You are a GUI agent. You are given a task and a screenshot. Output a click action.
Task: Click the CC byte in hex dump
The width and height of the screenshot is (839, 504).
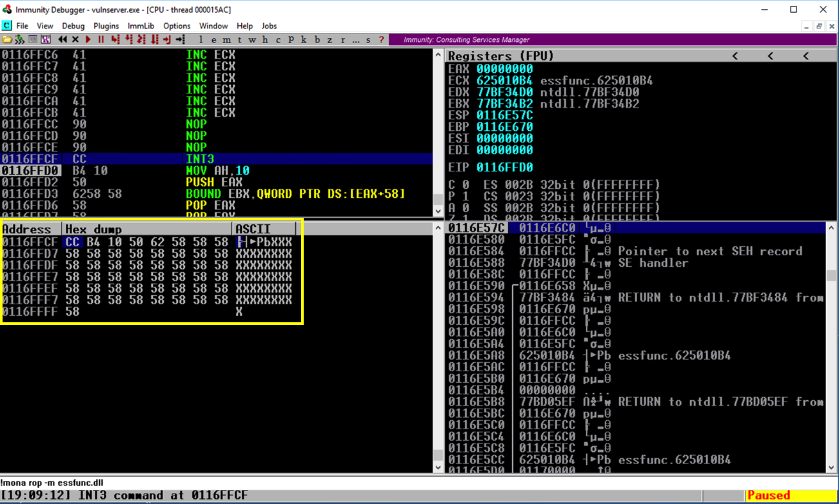(x=72, y=242)
